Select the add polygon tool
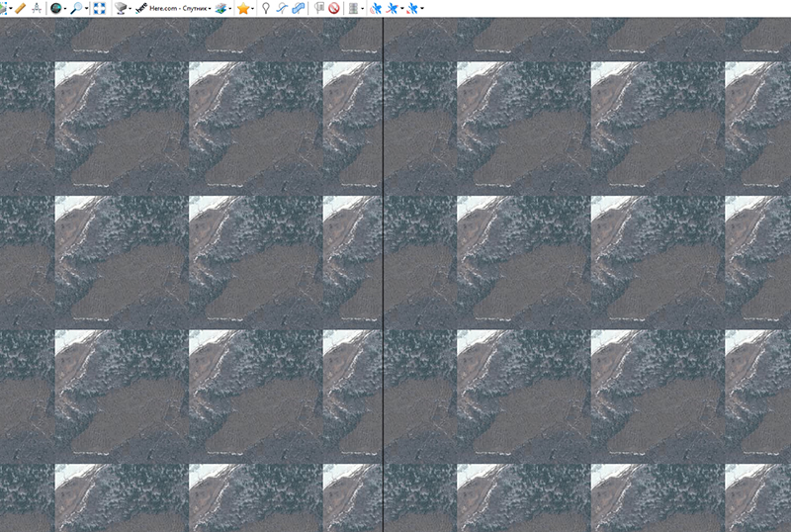This screenshot has height=532, width=791. pyautogui.click(x=298, y=8)
